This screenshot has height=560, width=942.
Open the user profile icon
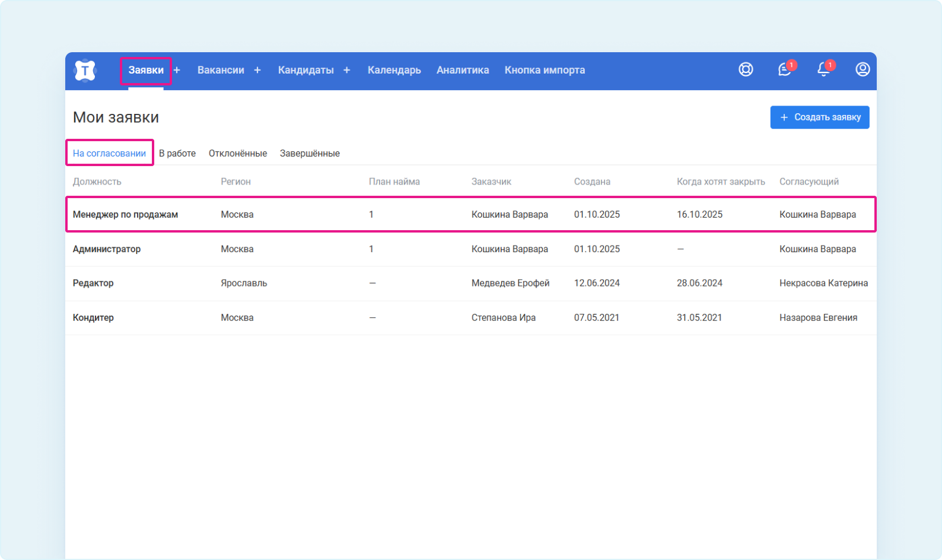[863, 69]
